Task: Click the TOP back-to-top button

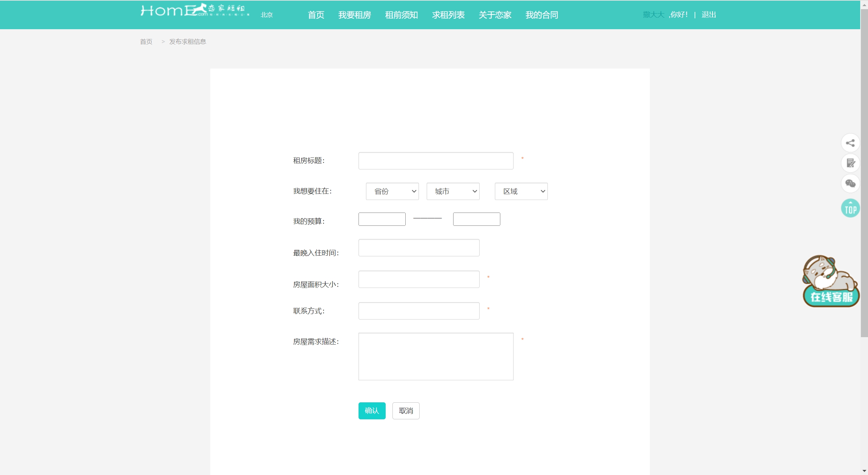Action: point(850,208)
